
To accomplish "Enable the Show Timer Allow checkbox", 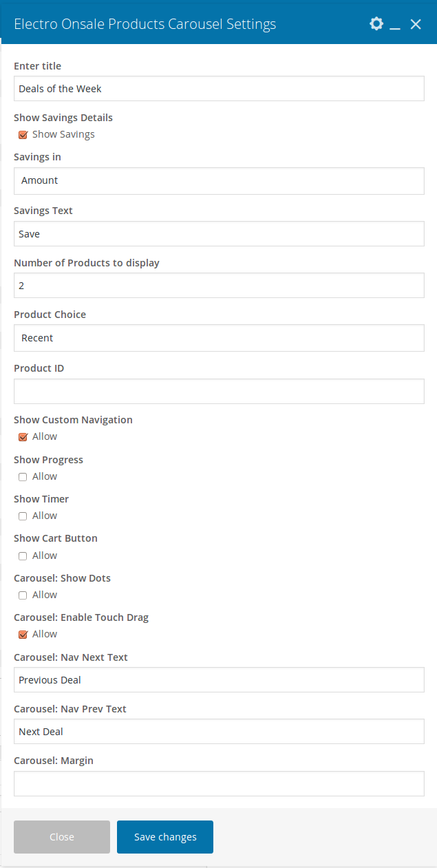I will (x=23, y=516).
